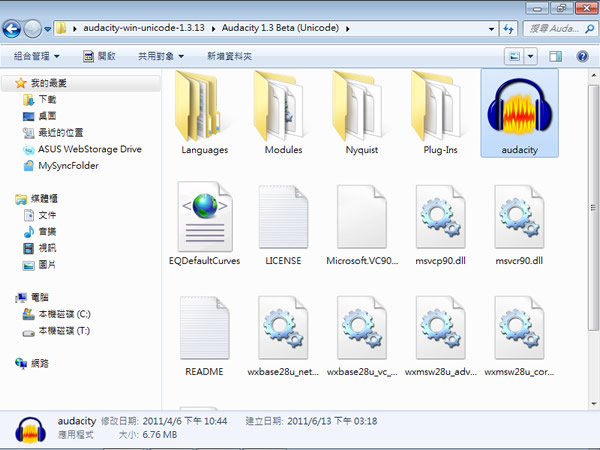This screenshot has width=600, height=450.
Task: Select the wxmsw28u_adv dll file
Action: pos(440,335)
